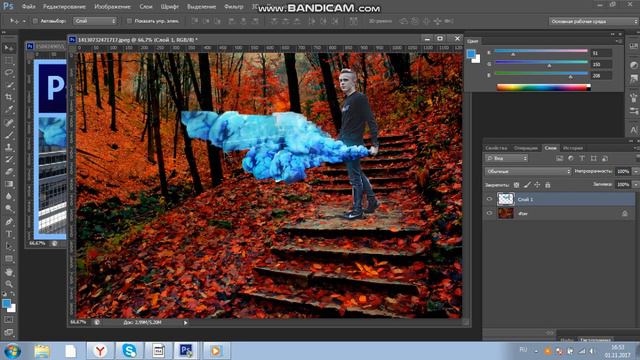The width and height of the screenshot is (640, 360).
Task: Lock image pixels brush icon
Action: point(527,185)
